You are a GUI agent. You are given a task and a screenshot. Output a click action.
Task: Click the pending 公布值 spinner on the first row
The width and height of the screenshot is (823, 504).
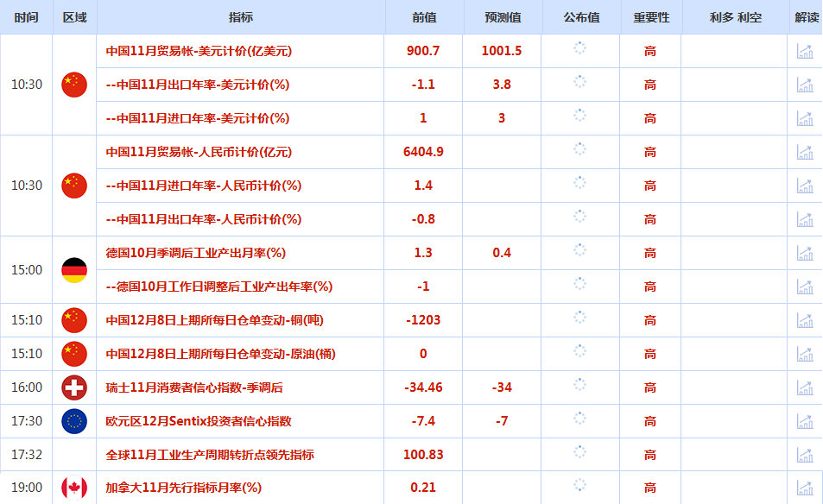coord(579,51)
